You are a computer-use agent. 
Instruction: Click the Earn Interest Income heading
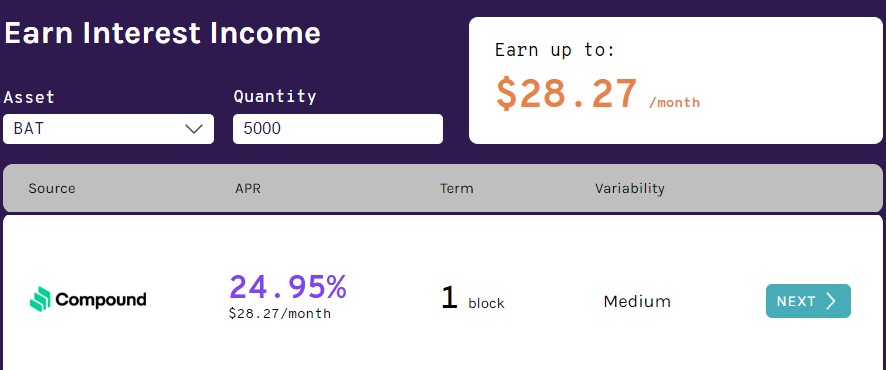163,33
